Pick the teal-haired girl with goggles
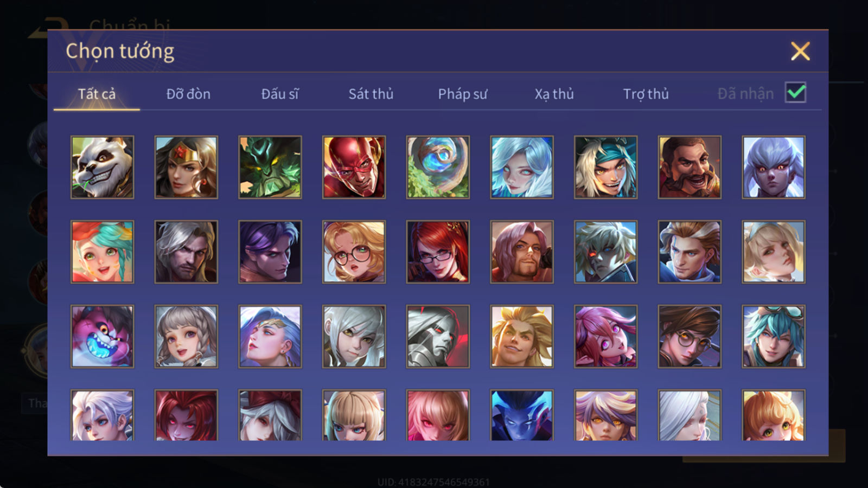This screenshot has width=868, height=488. pyautogui.click(x=774, y=336)
